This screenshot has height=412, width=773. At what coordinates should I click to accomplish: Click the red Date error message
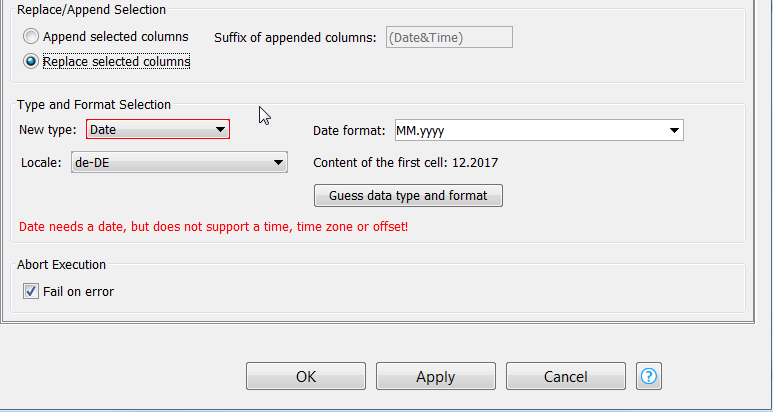[213, 227]
